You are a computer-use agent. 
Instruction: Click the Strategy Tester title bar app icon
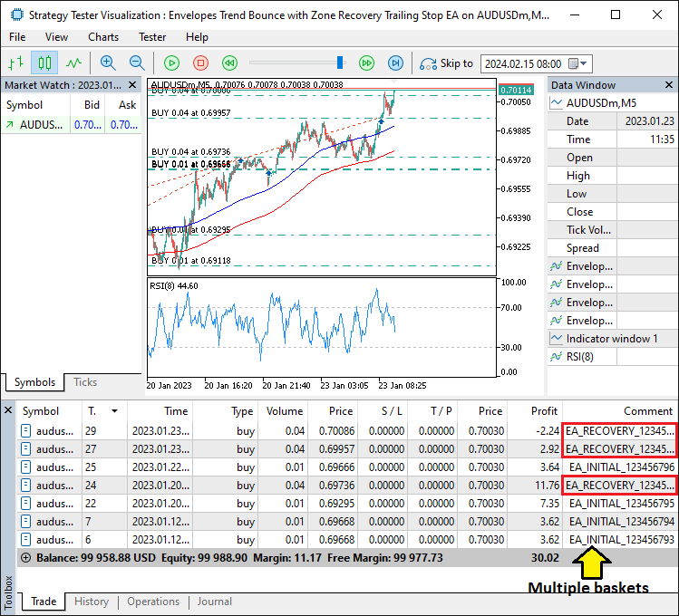pos(16,14)
